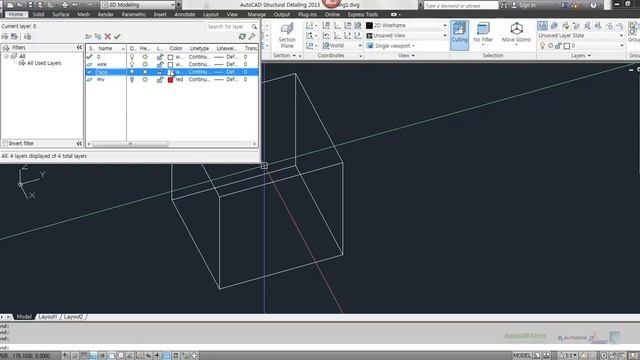Click the No Filter selection button
This screenshot has width=640, height=360.
483,33
